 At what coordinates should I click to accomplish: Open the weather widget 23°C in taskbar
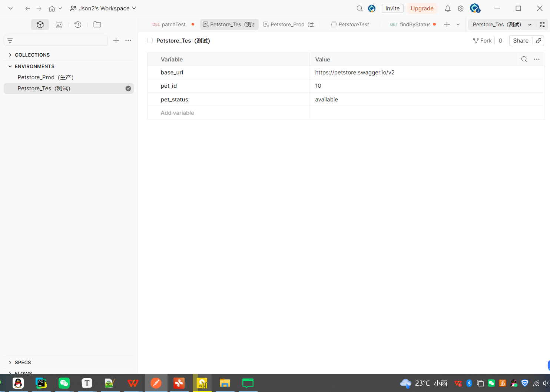(x=424, y=383)
